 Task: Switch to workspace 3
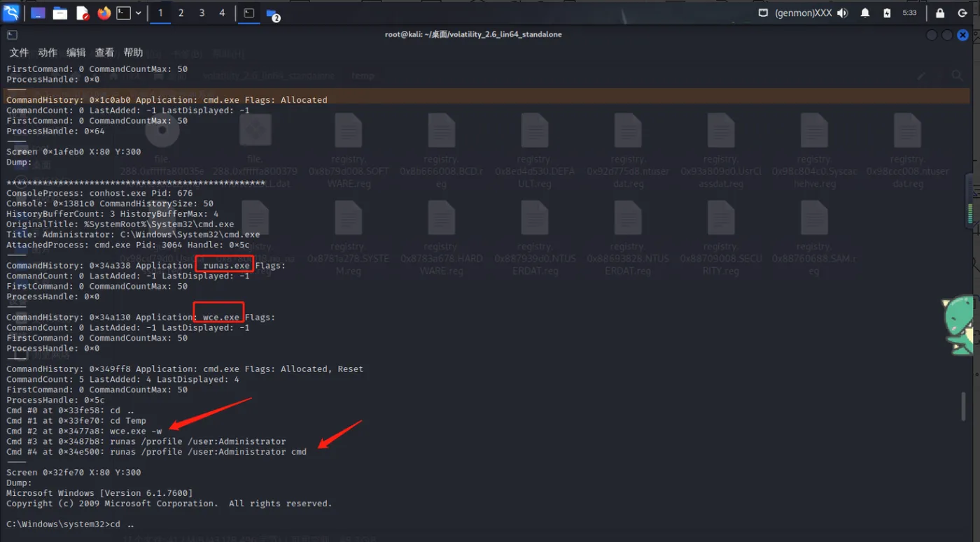tap(202, 13)
